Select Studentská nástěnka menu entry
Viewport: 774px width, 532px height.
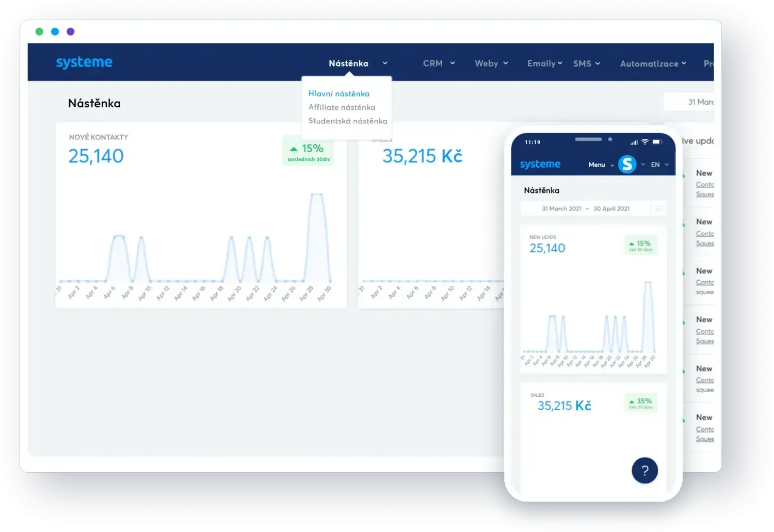(348, 121)
